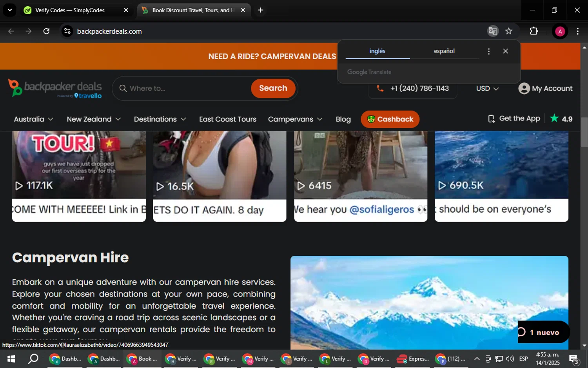This screenshot has width=588, height=368.
Task: Open a new browser tab
Action: pos(261,10)
